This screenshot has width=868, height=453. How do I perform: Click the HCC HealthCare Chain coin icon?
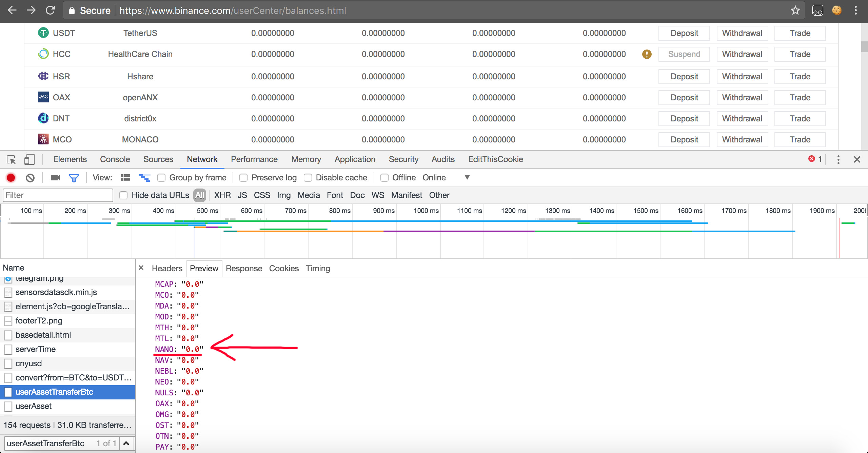(x=43, y=54)
